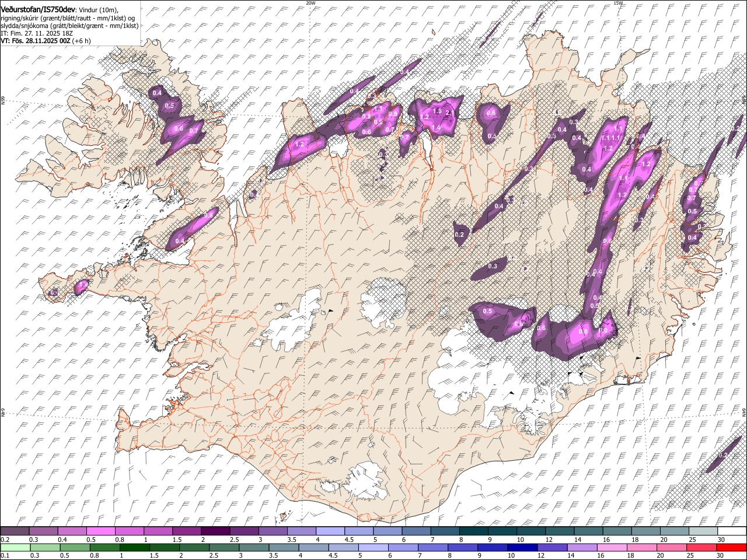Select bright red legend swatch at 30
747x560 pixels.
click(731, 547)
